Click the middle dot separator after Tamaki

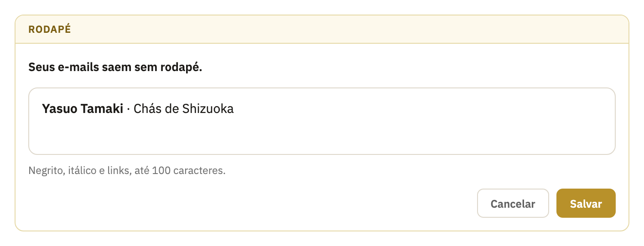coord(129,109)
